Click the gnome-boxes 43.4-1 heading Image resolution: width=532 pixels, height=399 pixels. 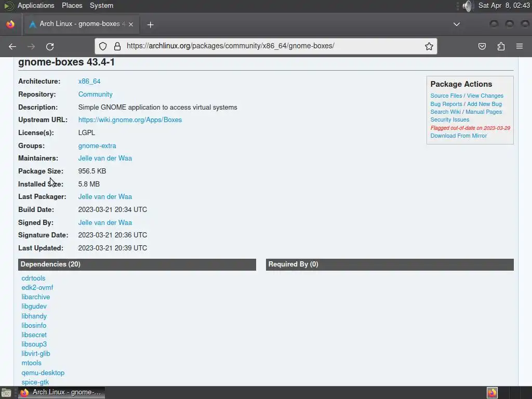pyautogui.click(x=66, y=62)
